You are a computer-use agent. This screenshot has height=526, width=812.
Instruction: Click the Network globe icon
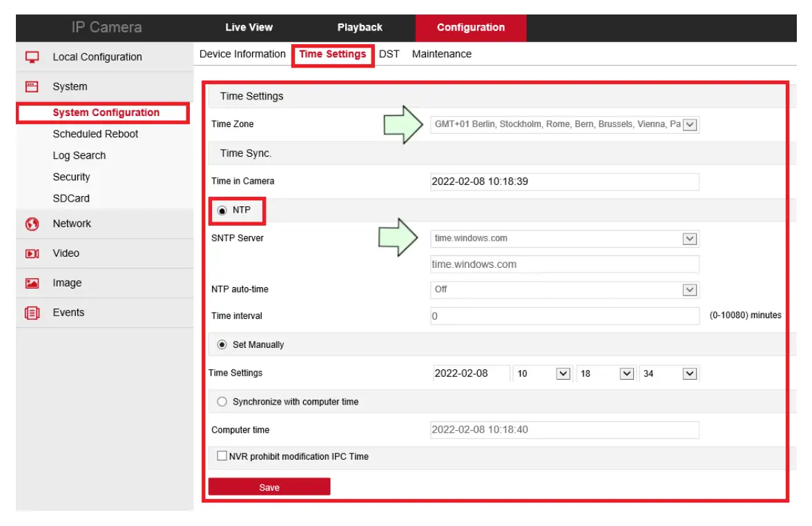tap(32, 224)
